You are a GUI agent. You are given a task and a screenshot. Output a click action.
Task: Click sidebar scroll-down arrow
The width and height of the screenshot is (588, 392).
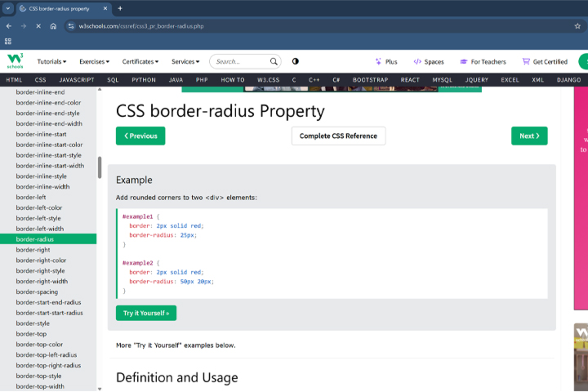[x=100, y=389]
